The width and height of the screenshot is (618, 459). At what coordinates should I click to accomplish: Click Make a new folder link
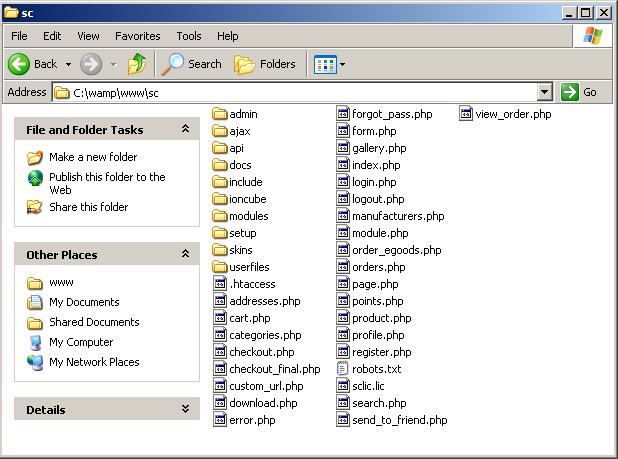coord(93,157)
